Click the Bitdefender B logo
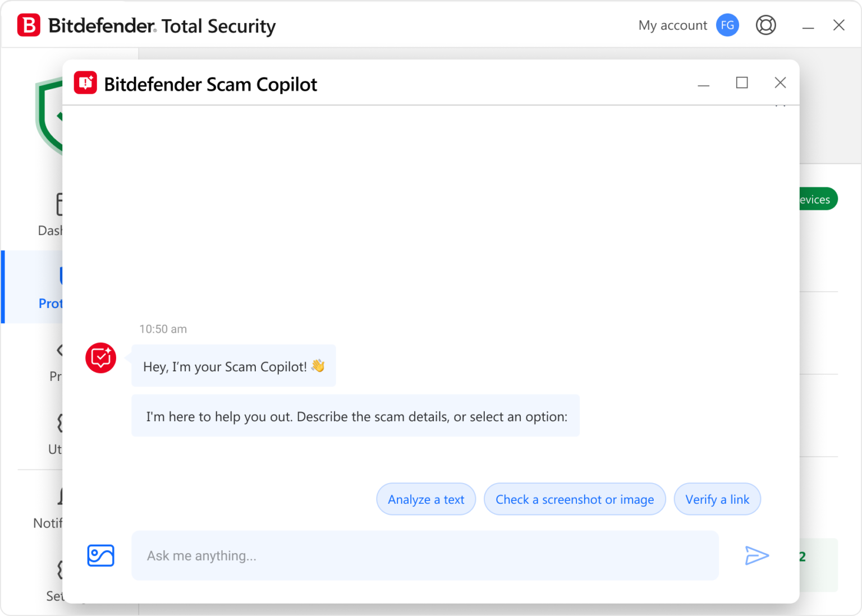862x616 pixels. pyautogui.click(x=29, y=25)
